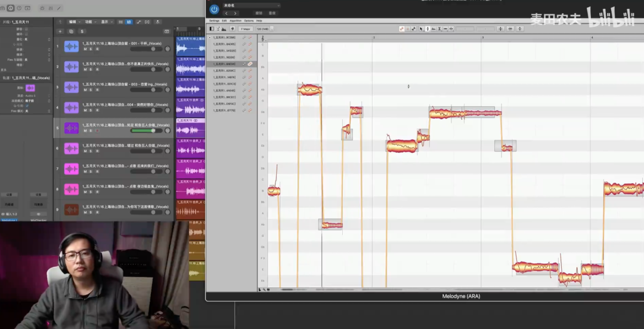644x329 pixels.
Task: Click bar 3 on the Melodyne ruler
Action: click(x=482, y=38)
